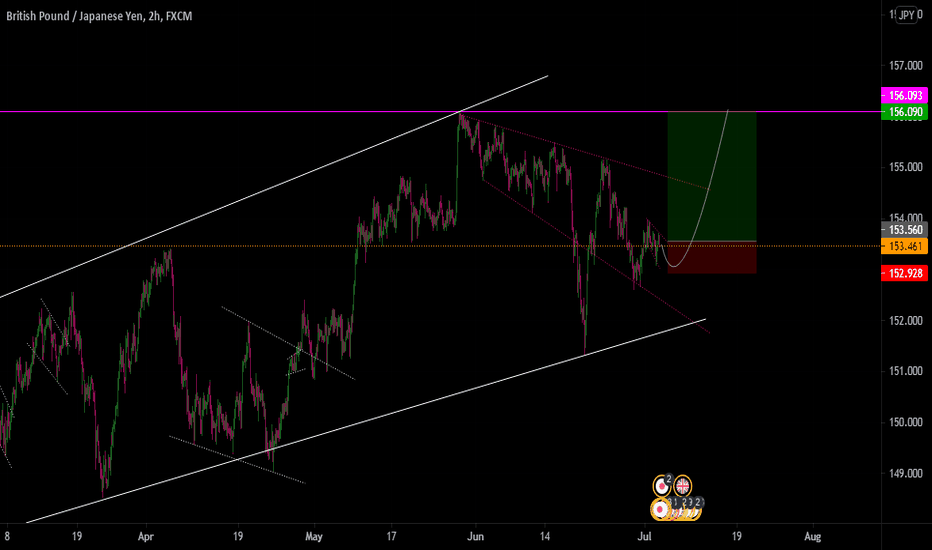
Task: Click the green profit zone of long position
Action: pyautogui.click(x=712, y=176)
